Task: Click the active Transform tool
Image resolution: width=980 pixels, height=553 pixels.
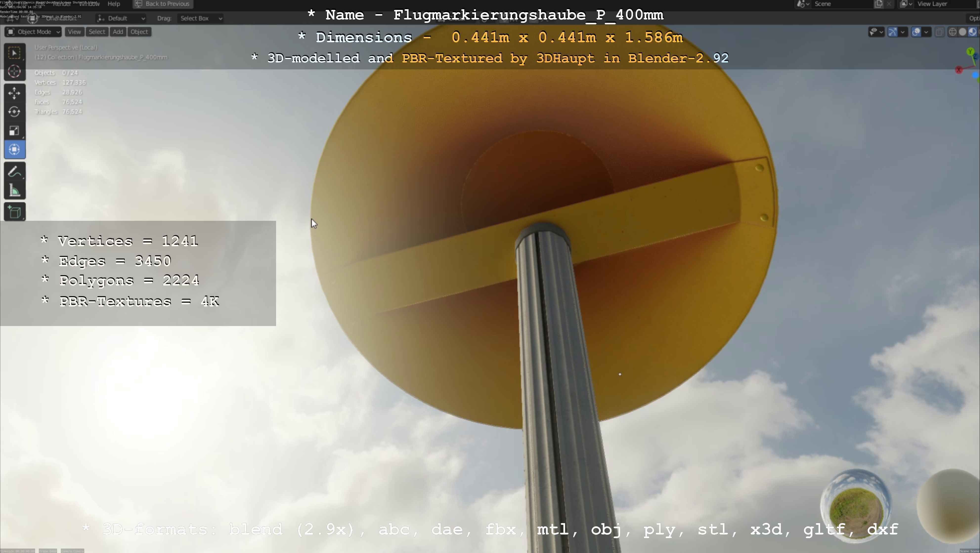Action: (14, 149)
